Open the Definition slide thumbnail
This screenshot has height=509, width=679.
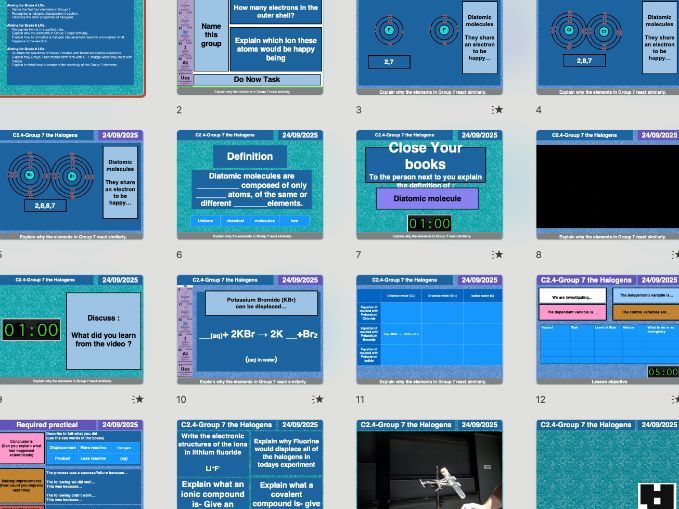pyautogui.click(x=250, y=185)
